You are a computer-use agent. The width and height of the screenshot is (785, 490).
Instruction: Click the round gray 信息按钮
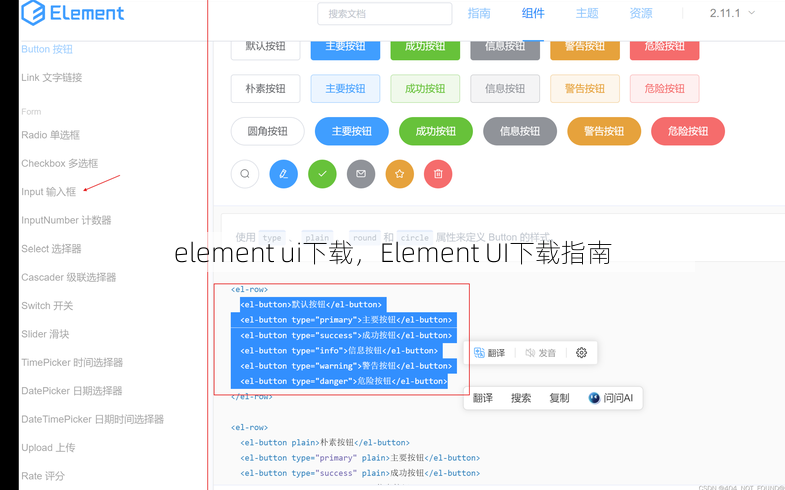pyautogui.click(x=520, y=131)
